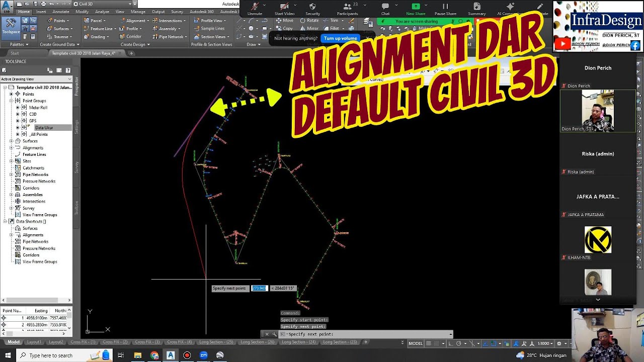Open the Long Section - (25) layout tab
The width and height of the screenshot is (644, 362).
pos(216,342)
